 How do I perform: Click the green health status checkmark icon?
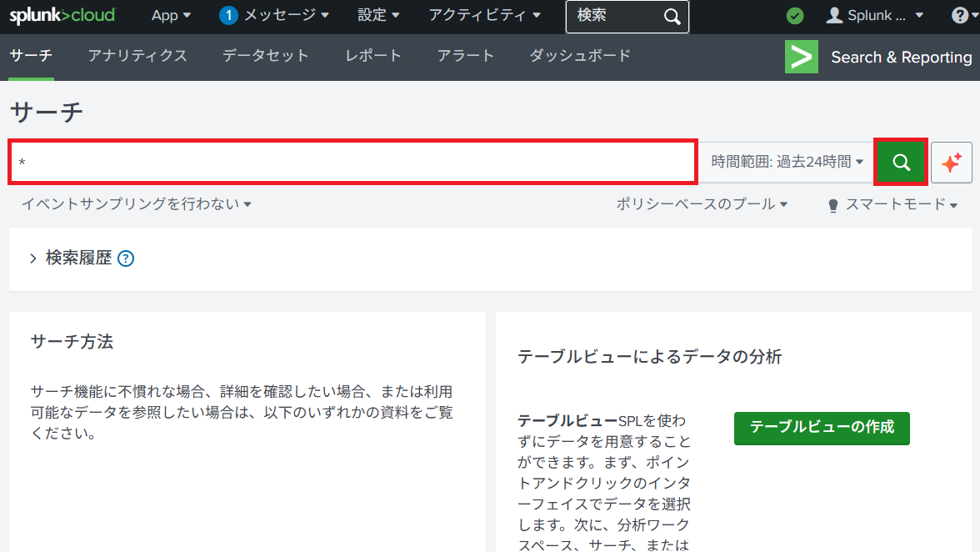coord(795,16)
